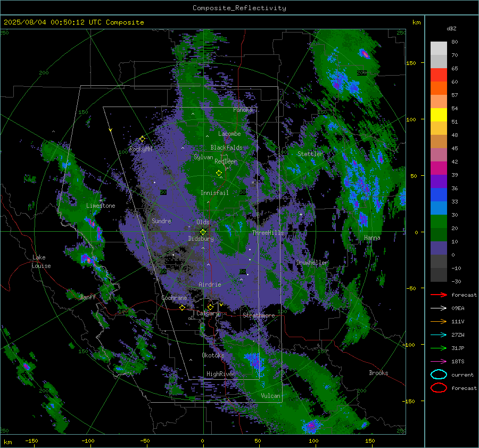
Task: Select yellow diamond marker below Cochrane
Action: pos(182,307)
